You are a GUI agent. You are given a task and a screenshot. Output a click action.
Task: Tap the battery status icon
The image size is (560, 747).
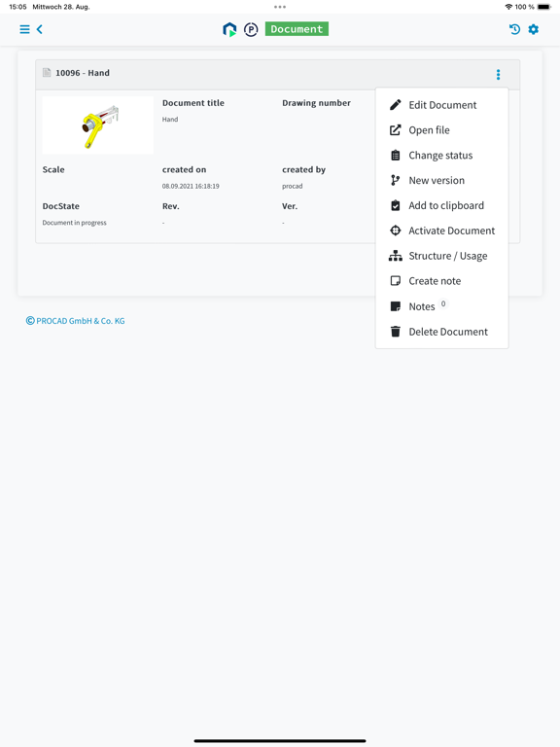click(x=543, y=7)
